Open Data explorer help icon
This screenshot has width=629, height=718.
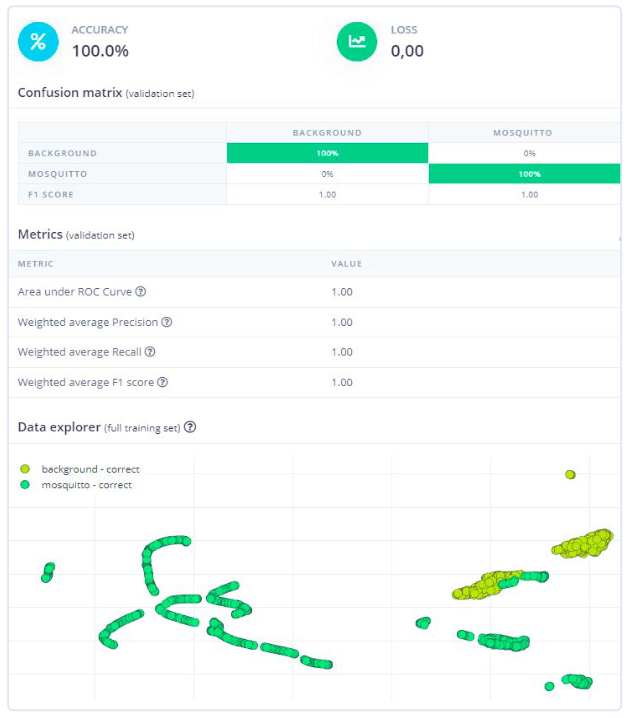(190, 427)
